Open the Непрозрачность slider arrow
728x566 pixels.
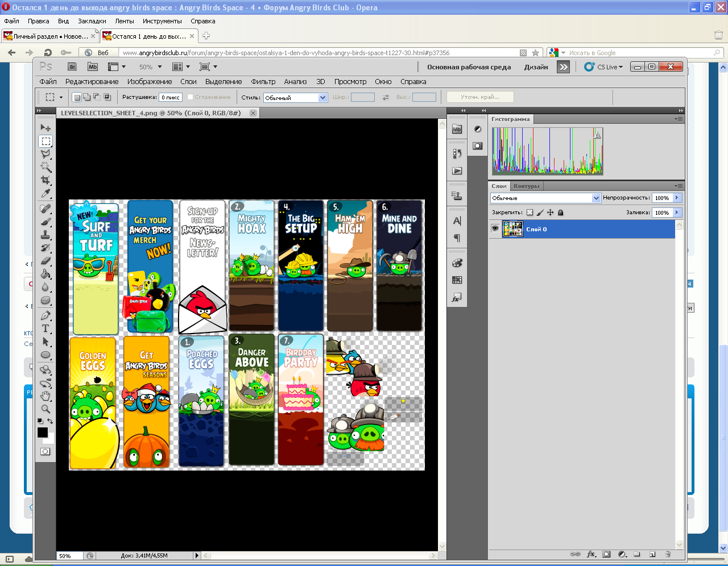tap(677, 198)
